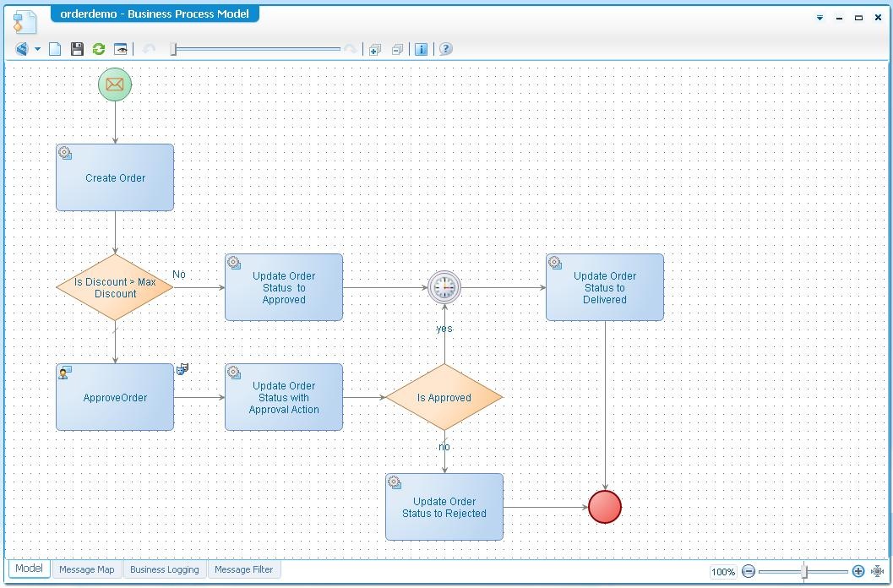Create a new document via blank page icon
893x588 pixels.
click(56, 49)
